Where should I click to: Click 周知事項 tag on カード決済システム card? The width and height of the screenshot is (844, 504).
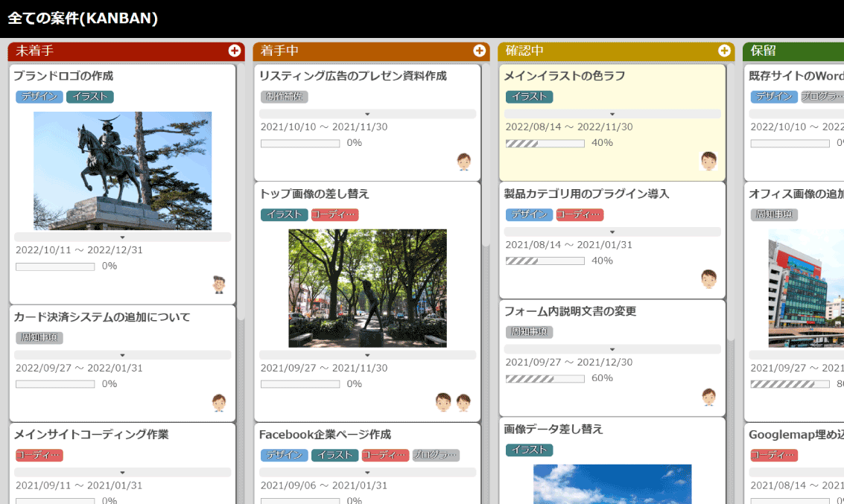(x=39, y=338)
